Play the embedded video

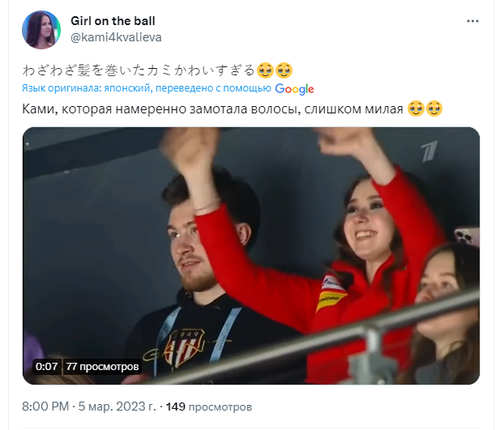[251, 256]
